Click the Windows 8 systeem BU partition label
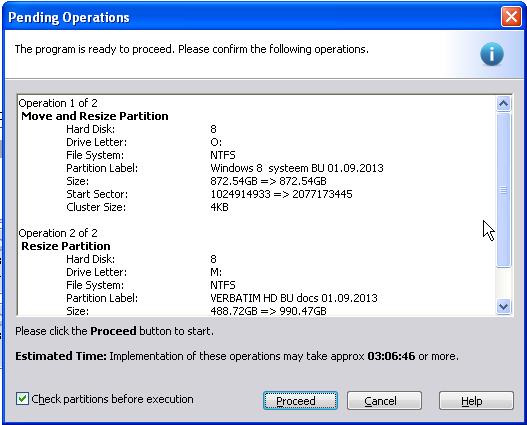Image resolution: width=527 pixels, height=425 pixels. (297, 168)
